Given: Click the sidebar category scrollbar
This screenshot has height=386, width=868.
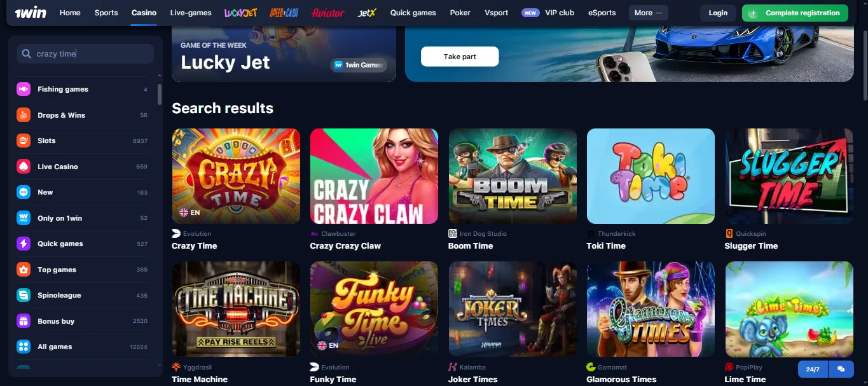Looking at the screenshot, I should 159,94.
